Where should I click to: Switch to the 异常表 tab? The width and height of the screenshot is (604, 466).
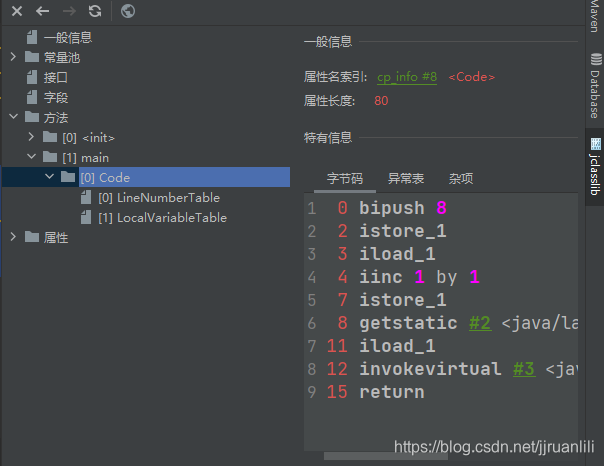point(406,179)
